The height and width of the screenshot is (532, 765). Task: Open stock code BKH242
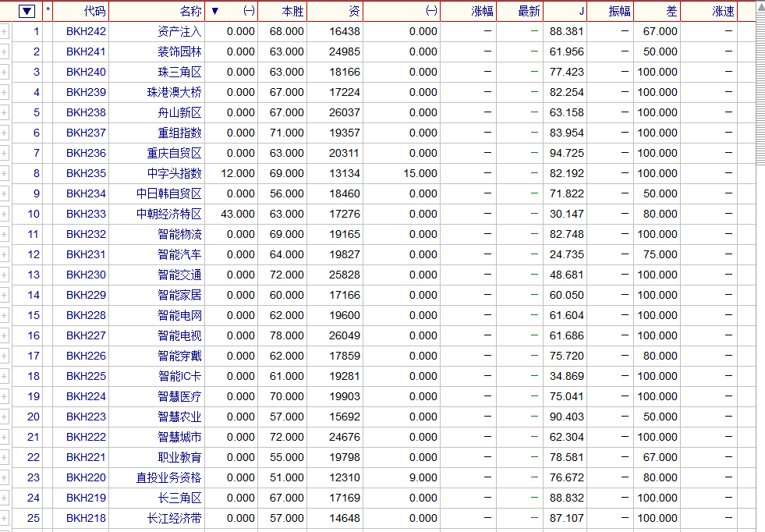86,31
